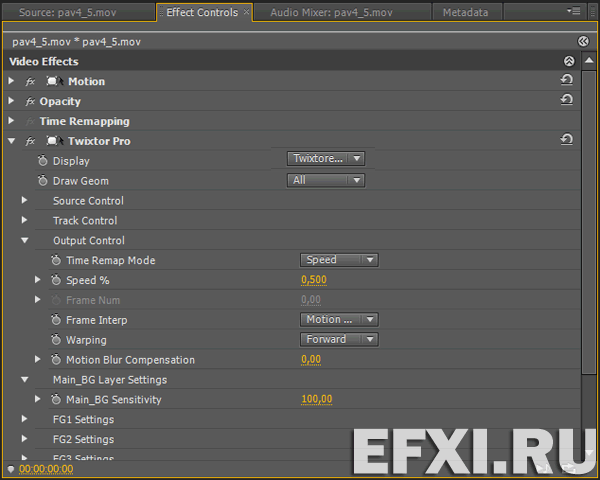Collapse the Twixtor Pro effect
600x480 pixels.
11,141
